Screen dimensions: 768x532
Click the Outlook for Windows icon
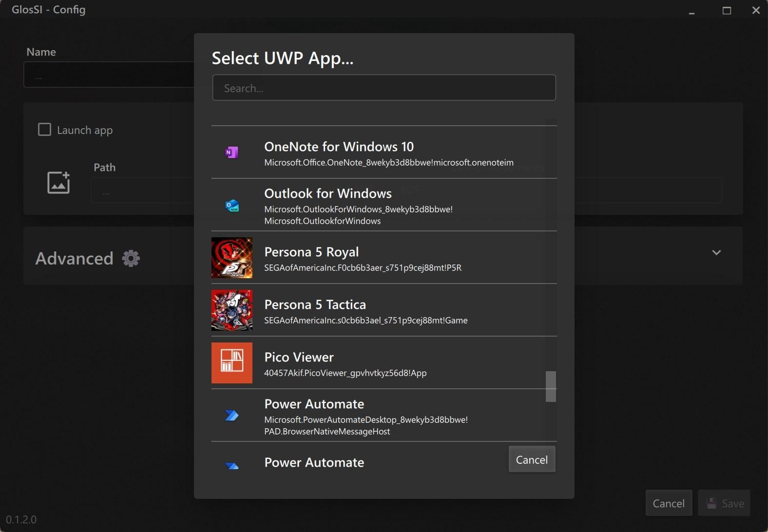(232, 206)
